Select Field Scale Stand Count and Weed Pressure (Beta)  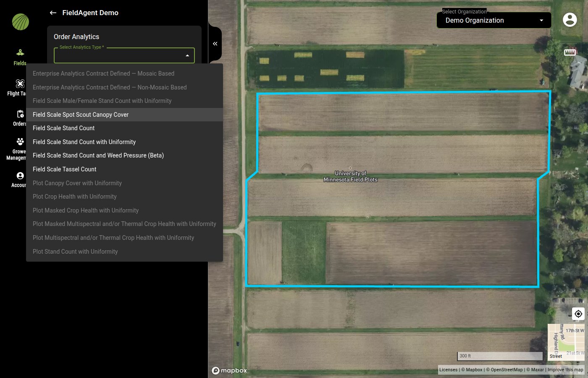tap(124, 155)
